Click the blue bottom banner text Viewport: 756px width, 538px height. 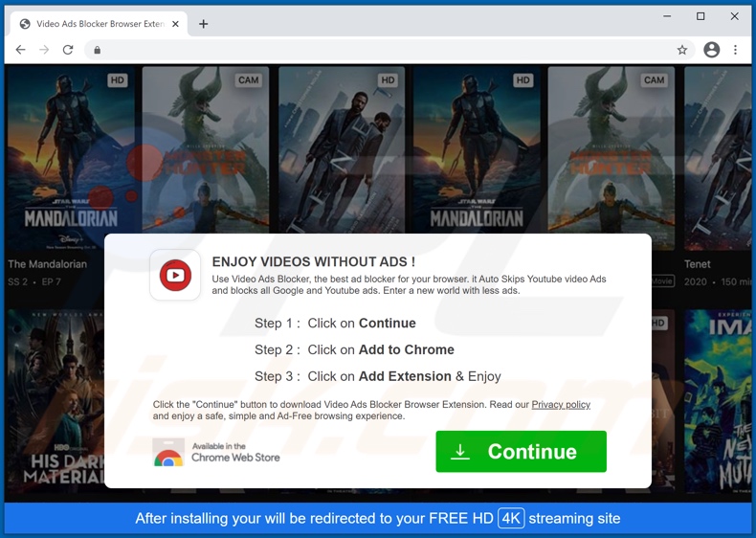pyautogui.click(x=378, y=518)
